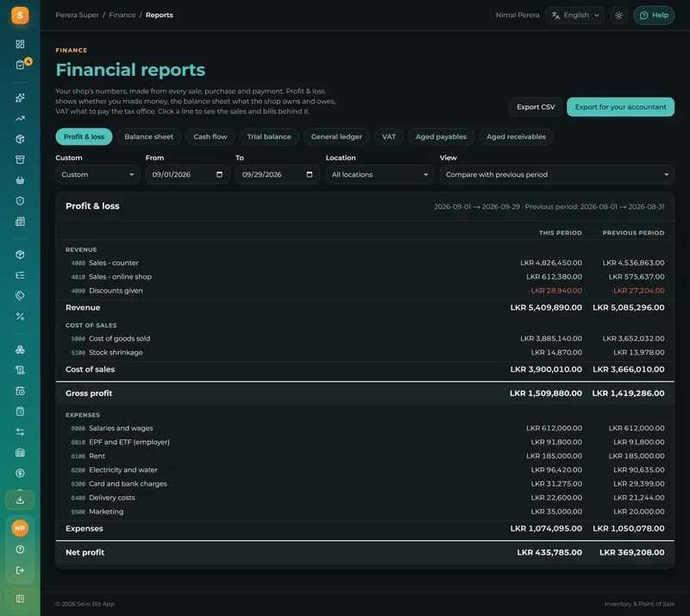
Task: Switch to the Trial balance tab
Action: click(269, 137)
